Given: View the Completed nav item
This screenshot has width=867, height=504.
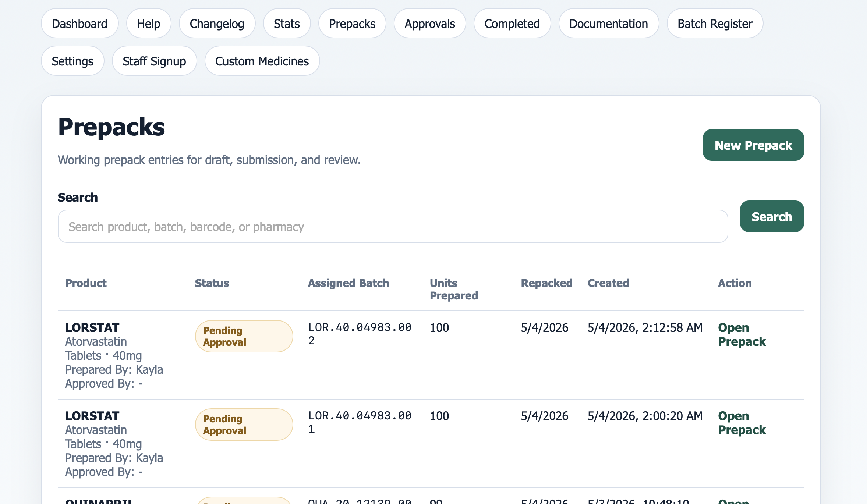Looking at the screenshot, I should point(512,24).
